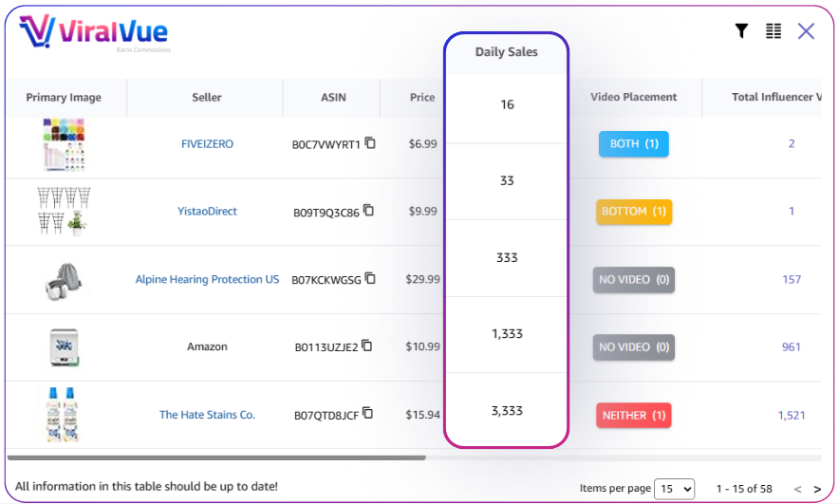The height and width of the screenshot is (504, 839).
Task: Click the 'Earns Commissions' text under logo
Action: point(143,49)
